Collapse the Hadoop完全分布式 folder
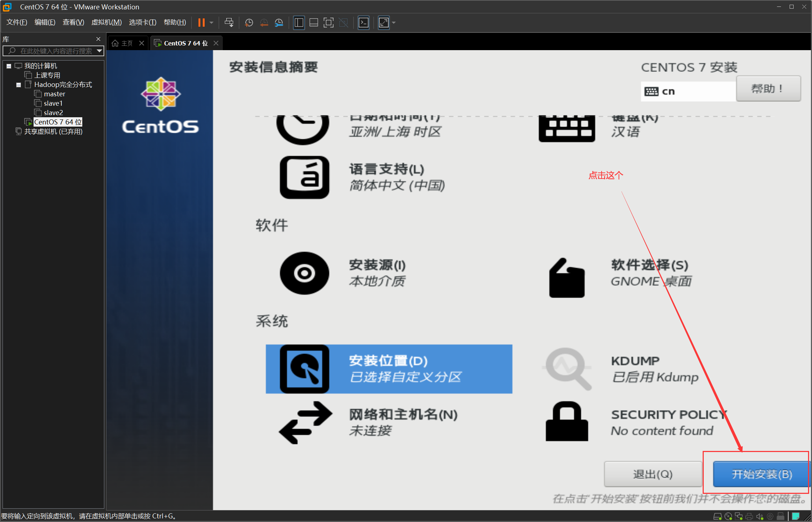This screenshot has height=522, width=812. point(18,85)
